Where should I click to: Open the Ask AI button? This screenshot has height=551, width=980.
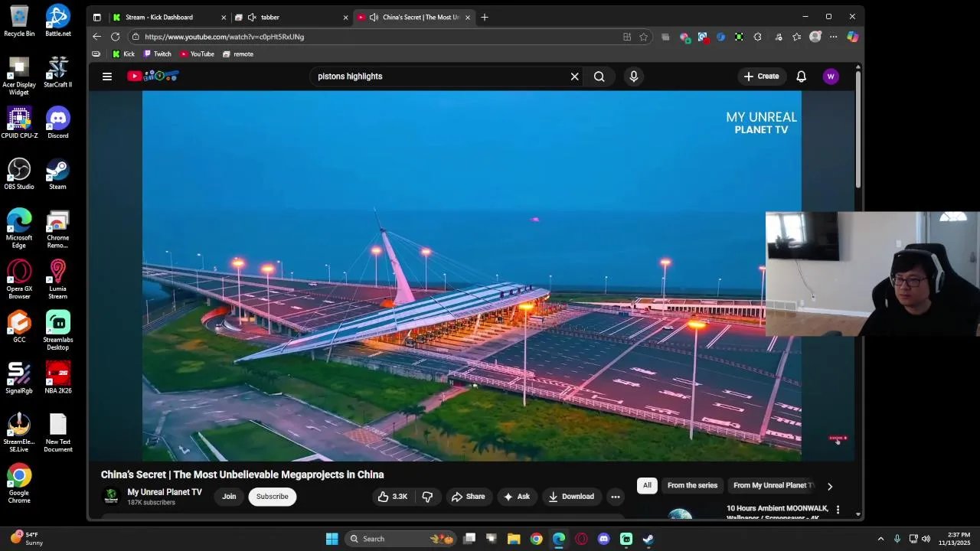point(516,497)
